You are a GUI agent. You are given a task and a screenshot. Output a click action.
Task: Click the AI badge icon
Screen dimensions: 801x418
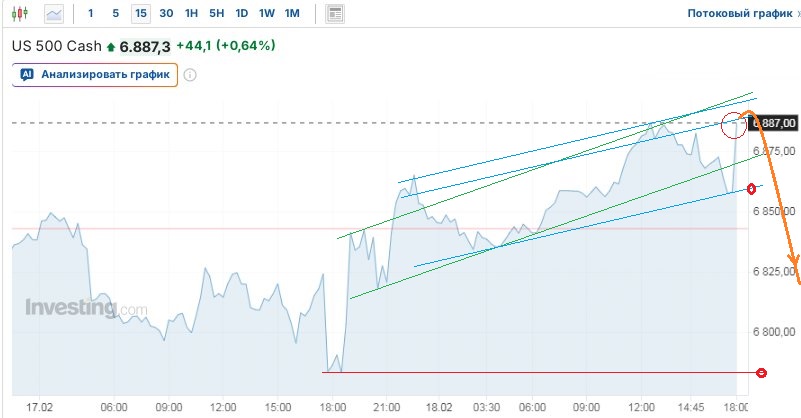click(27, 74)
